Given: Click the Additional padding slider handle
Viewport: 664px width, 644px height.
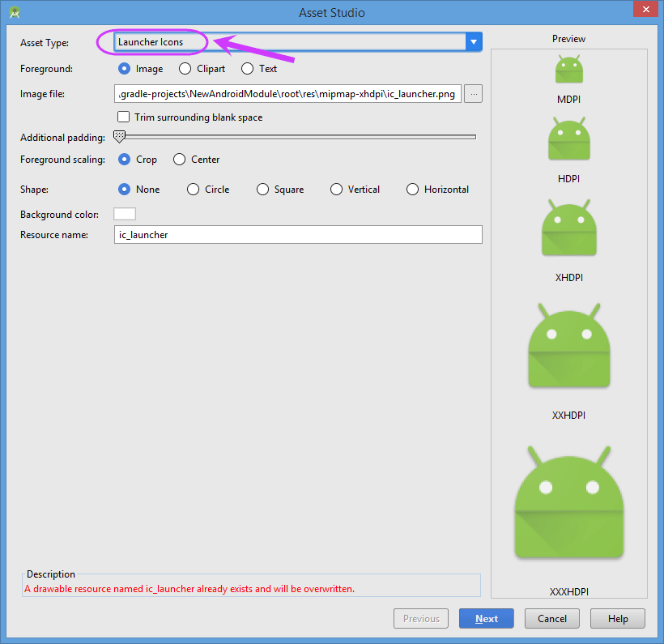Looking at the screenshot, I should pyautogui.click(x=119, y=136).
